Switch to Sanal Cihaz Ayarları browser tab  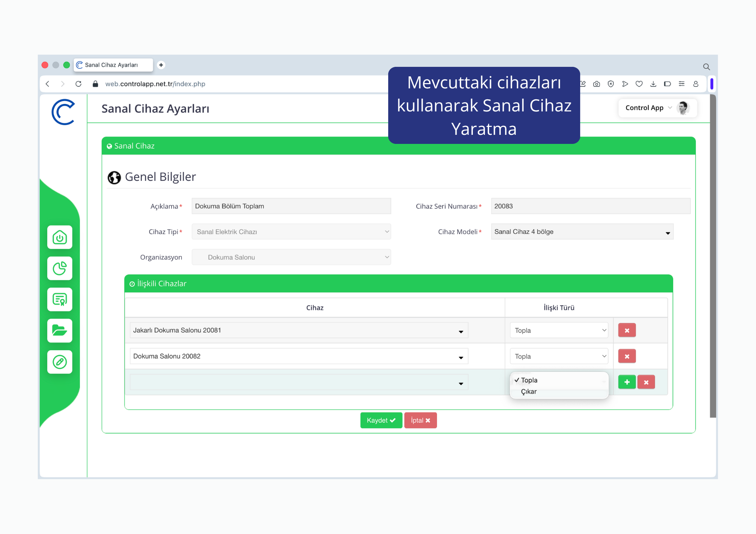(113, 65)
